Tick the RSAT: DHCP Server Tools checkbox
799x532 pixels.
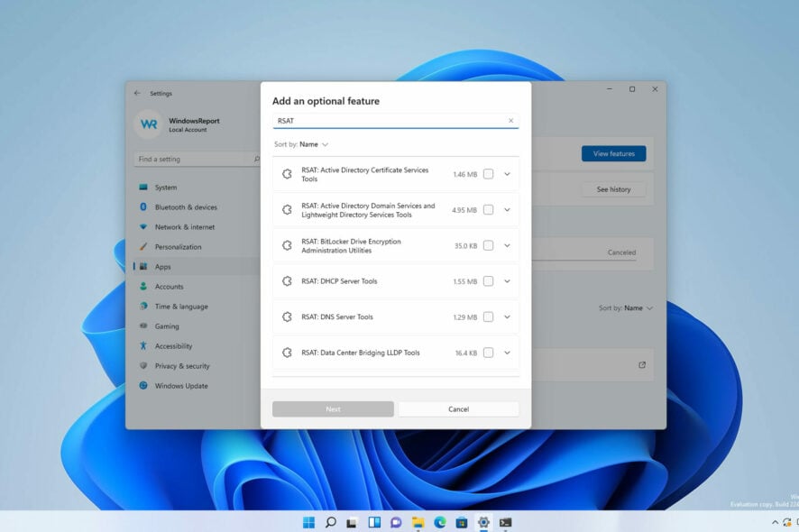(488, 281)
